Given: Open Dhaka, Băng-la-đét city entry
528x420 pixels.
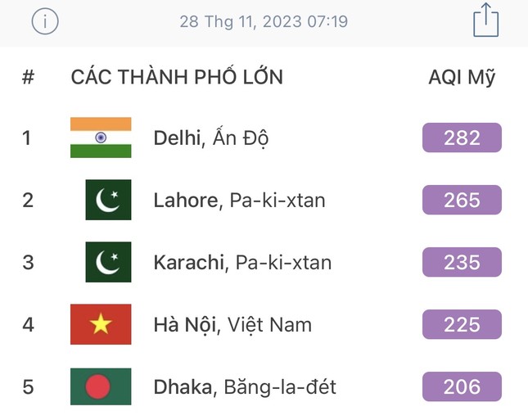Looking at the screenshot, I should point(245,386).
